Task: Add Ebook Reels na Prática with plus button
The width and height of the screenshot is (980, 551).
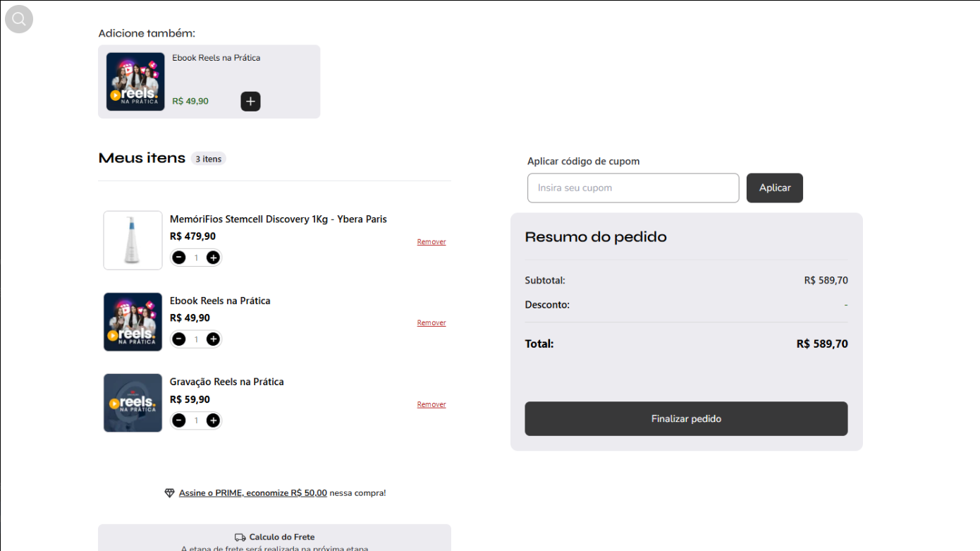Action: click(250, 102)
